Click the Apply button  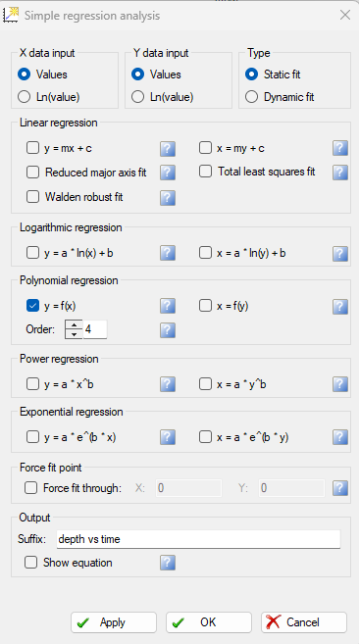pyautogui.click(x=114, y=622)
